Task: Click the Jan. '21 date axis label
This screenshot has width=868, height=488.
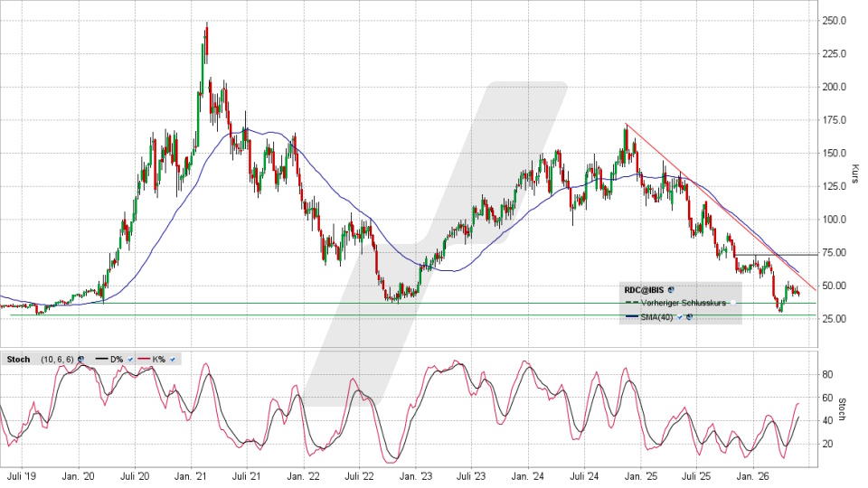Action: click(191, 476)
